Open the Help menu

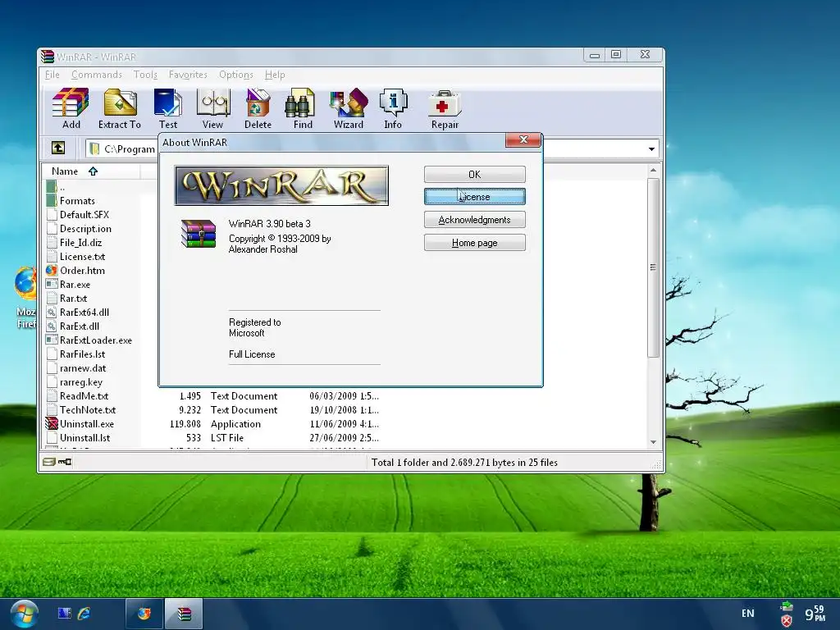(x=275, y=75)
